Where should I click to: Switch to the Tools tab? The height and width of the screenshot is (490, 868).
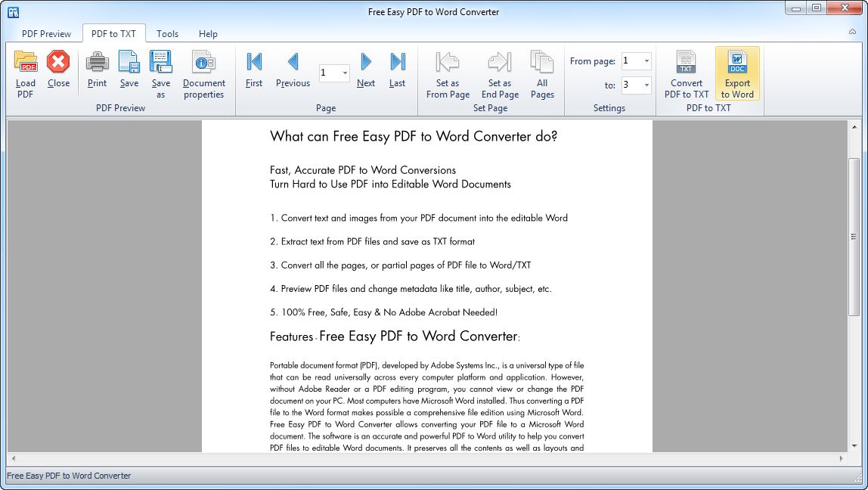point(167,33)
